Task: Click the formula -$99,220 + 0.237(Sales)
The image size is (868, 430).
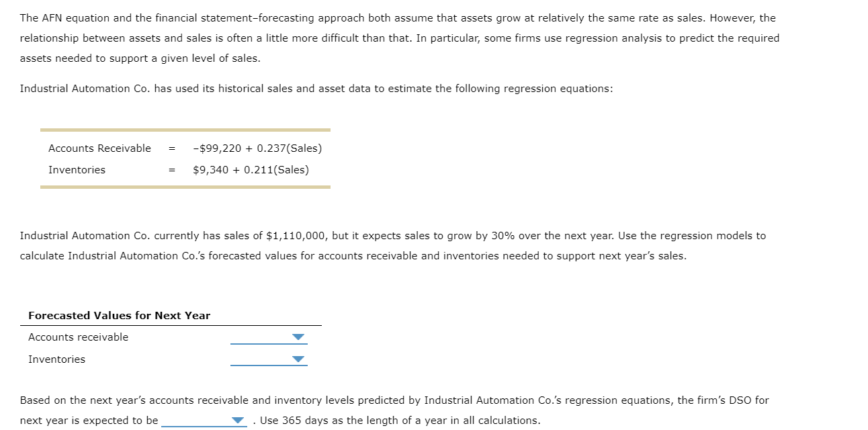Action: (x=257, y=148)
